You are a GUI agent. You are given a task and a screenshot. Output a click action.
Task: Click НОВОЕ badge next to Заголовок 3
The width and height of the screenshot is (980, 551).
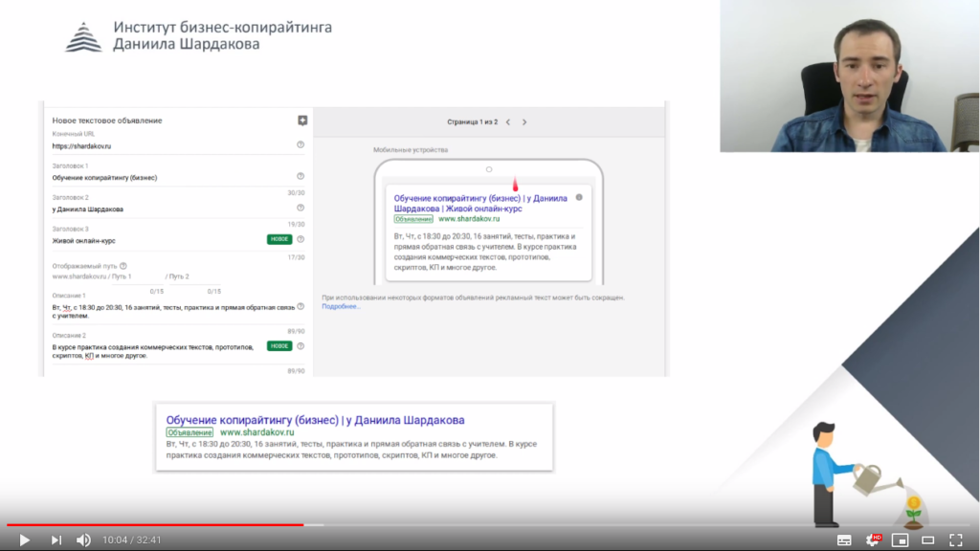(279, 239)
